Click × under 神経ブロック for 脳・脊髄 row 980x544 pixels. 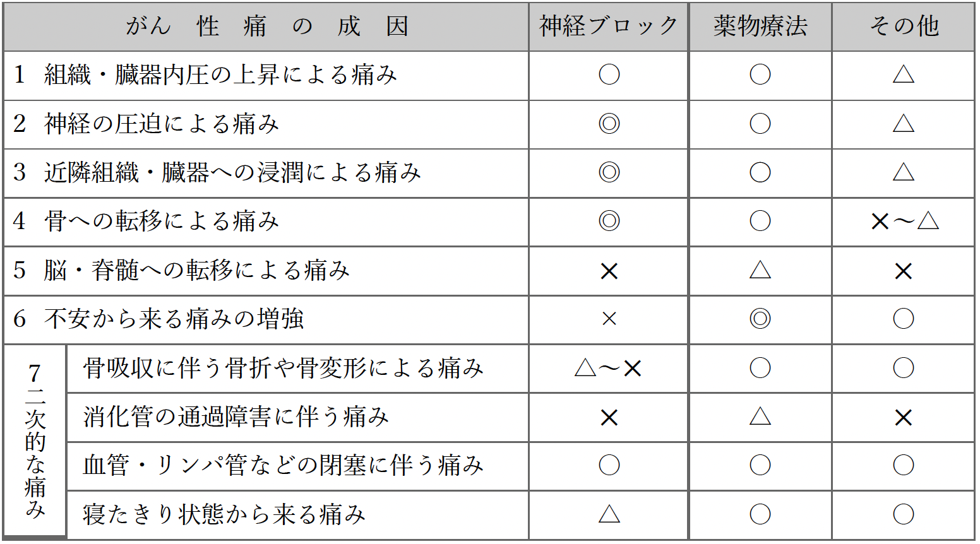[x=609, y=271]
